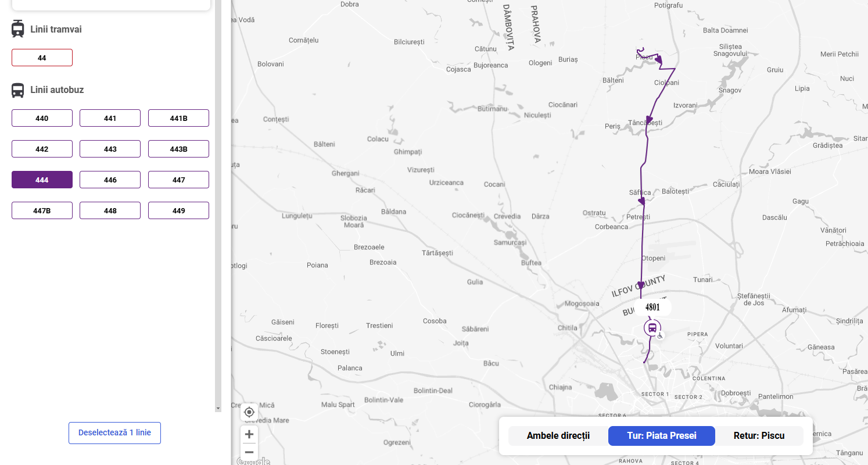
Task: Select bus line 442
Action: pyautogui.click(x=42, y=149)
